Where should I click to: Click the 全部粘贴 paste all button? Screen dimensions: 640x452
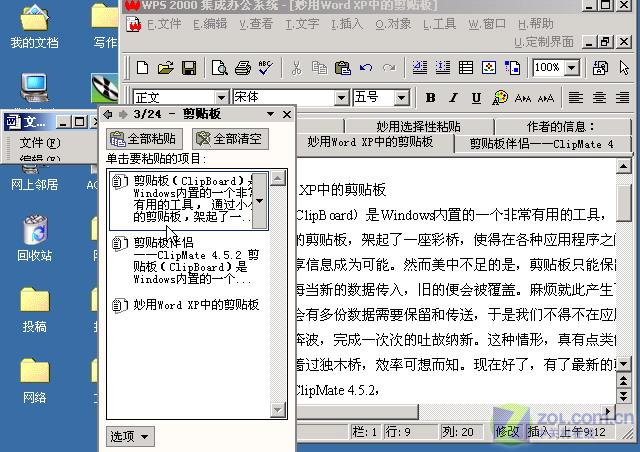(144, 139)
